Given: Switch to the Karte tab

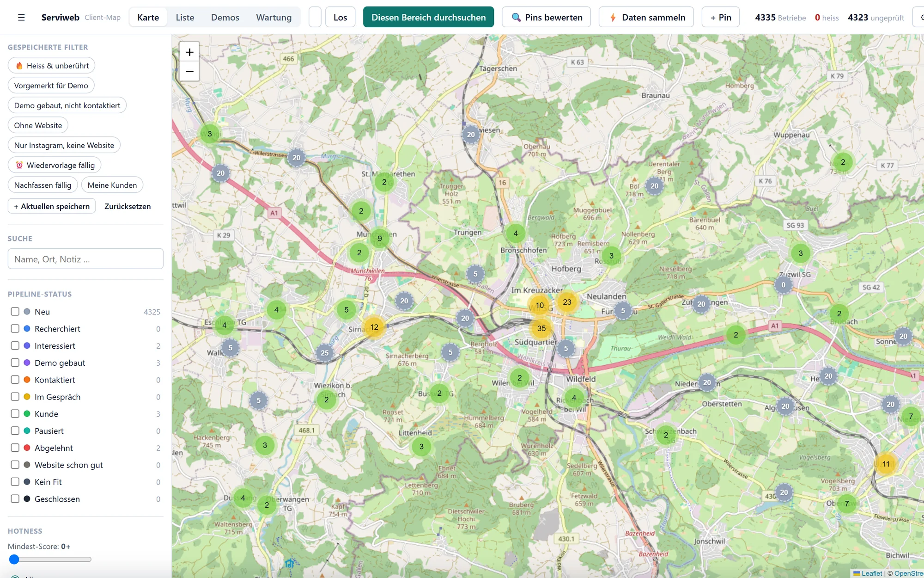Looking at the screenshot, I should tap(148, 17).
